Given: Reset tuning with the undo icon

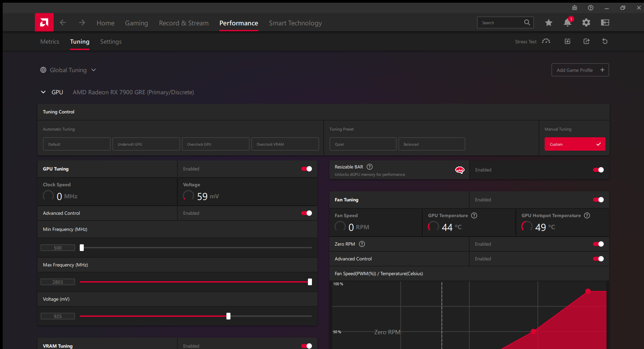Looking at the screenshot, I should [x=605, y=41].
